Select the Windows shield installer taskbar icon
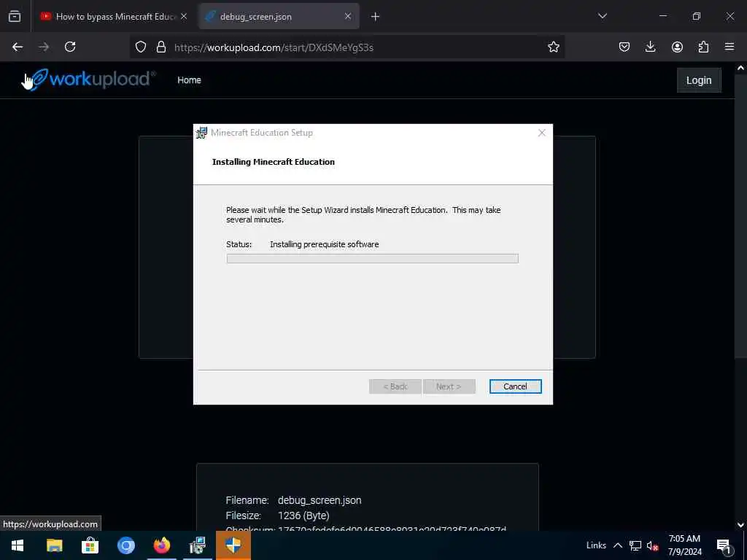 tap(233, 545)
